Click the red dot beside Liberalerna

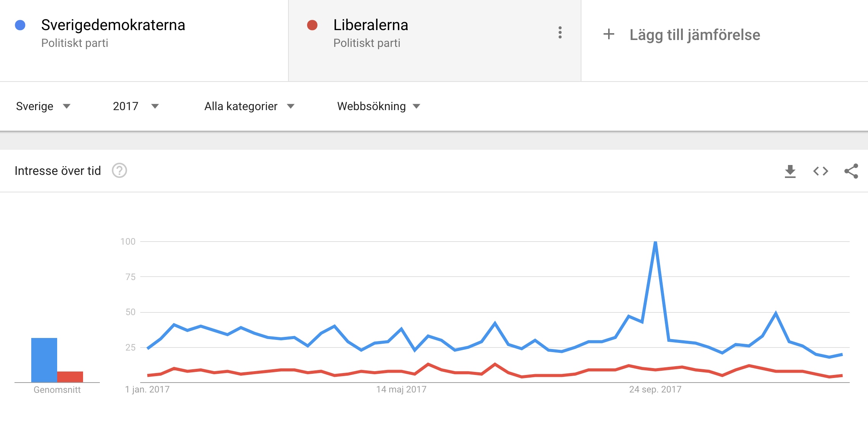click(312, 25)
